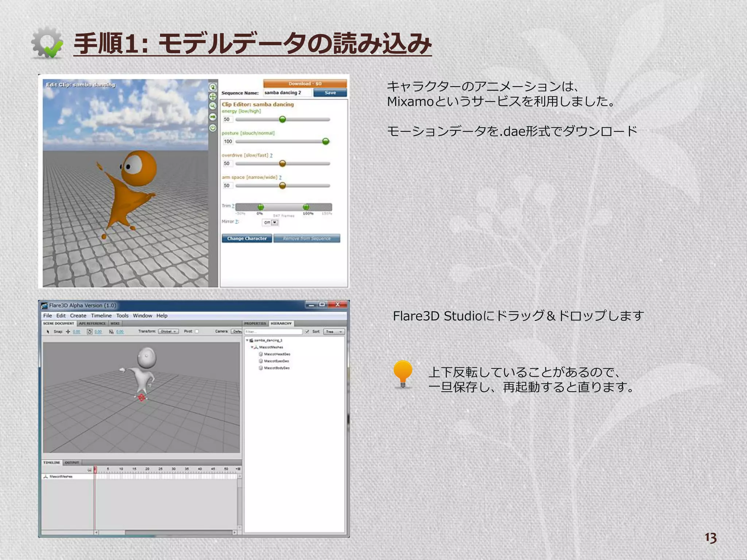Open the Sort Tree dropdown

click(x=334, y=332)
